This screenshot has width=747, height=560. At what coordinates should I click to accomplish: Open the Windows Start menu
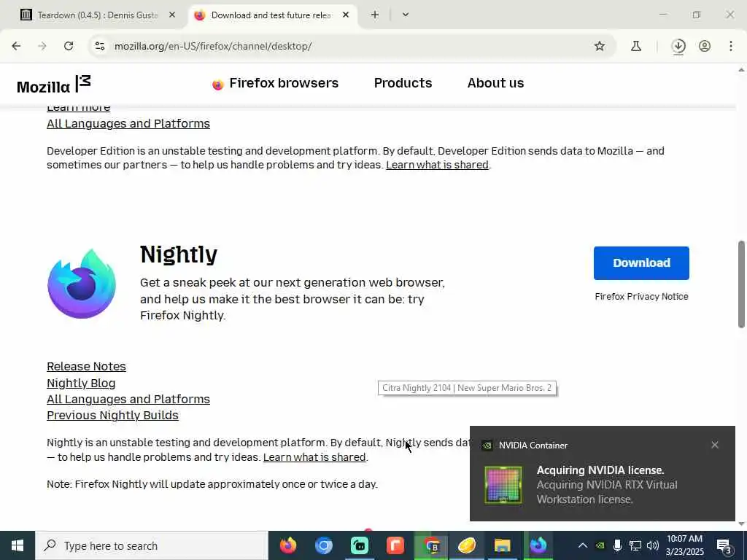(x=18, y=545)
